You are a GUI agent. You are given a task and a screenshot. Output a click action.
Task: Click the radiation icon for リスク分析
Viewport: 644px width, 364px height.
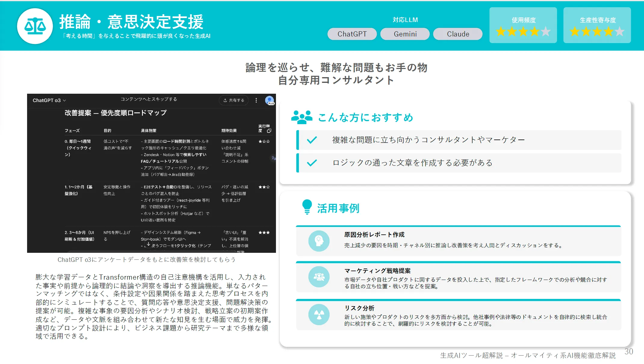319,315
